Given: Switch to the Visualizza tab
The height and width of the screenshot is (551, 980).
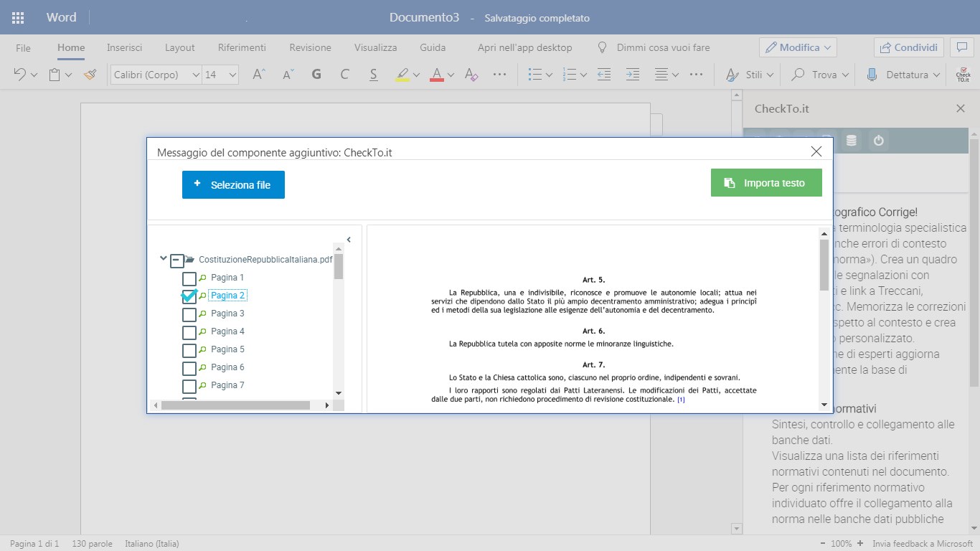Looking at the screenshot, I should point(375,47).
